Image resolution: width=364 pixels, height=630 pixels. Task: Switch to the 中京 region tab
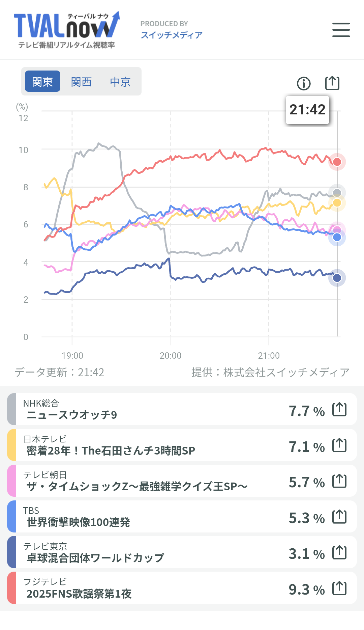[120, 81]
